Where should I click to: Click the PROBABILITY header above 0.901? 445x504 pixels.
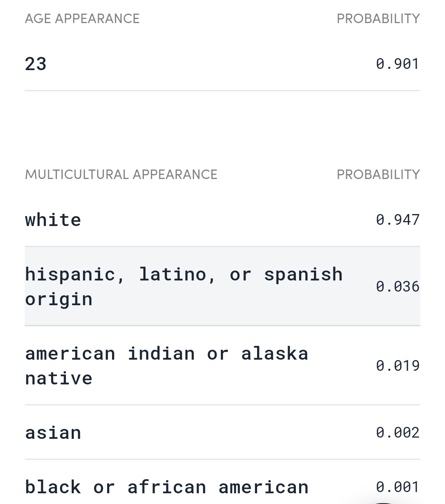click(x=378, y=19)
